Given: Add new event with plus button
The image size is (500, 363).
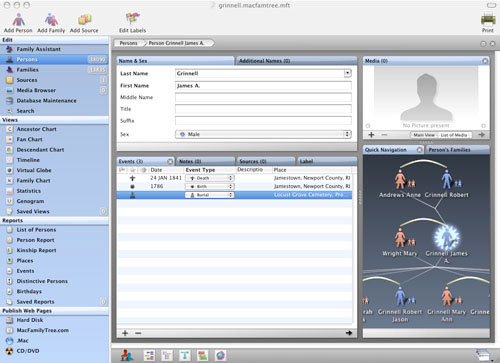Looking at the screenshot, I should coord(125,333).
